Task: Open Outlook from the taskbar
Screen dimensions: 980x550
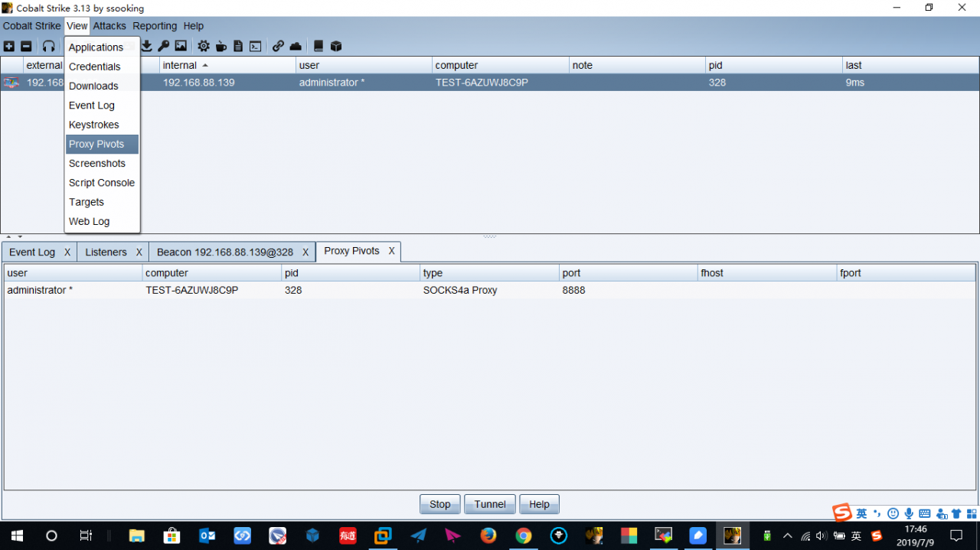Action: (x=207, y=535)
